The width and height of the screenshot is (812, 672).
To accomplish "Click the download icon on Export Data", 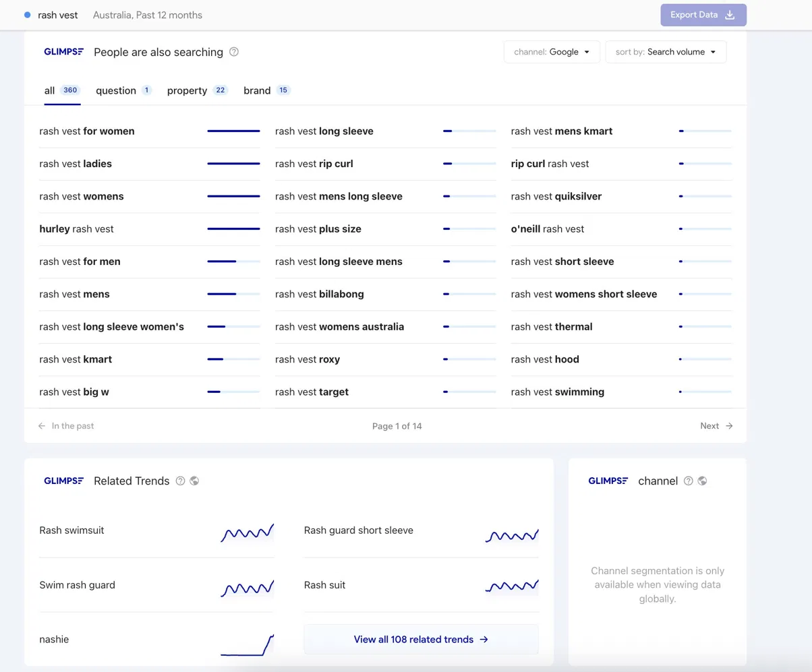I will tap(730, 15).
